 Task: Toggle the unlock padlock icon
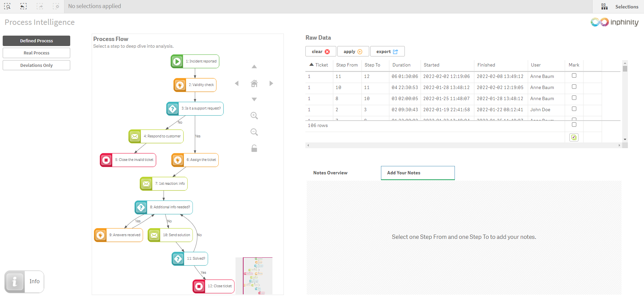(x=254, y=148)
